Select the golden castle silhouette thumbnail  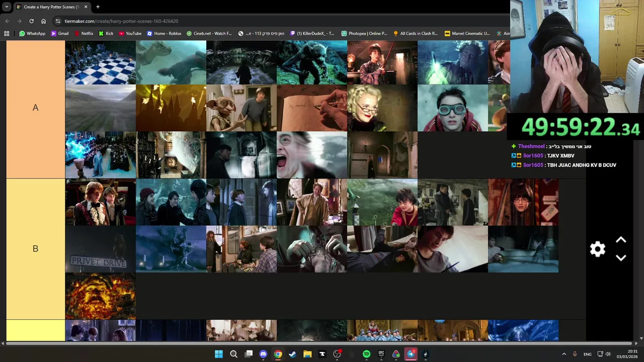pos(171,108)
